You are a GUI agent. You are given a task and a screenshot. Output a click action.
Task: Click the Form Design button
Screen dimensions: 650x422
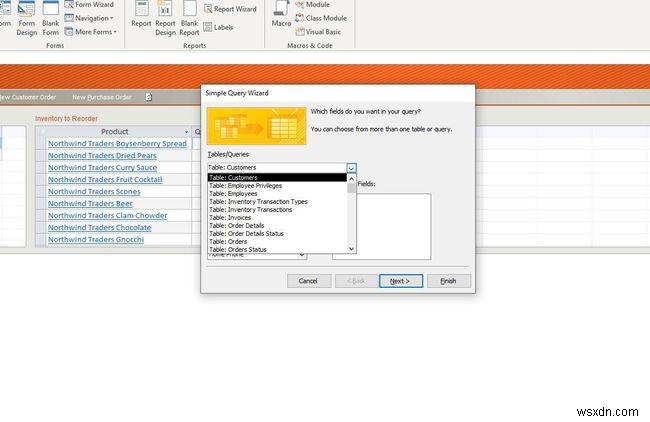click(x=27, y=19)
